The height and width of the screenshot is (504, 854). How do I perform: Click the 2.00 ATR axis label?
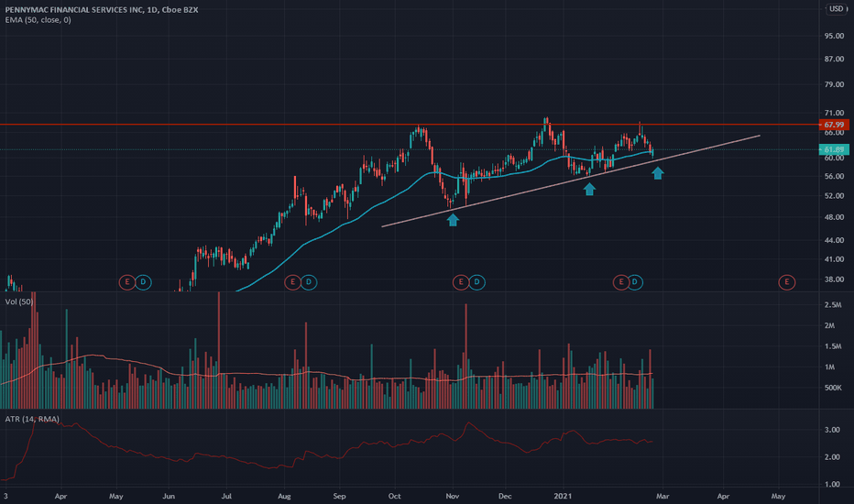pyautogui.click(x=832, y=457)
